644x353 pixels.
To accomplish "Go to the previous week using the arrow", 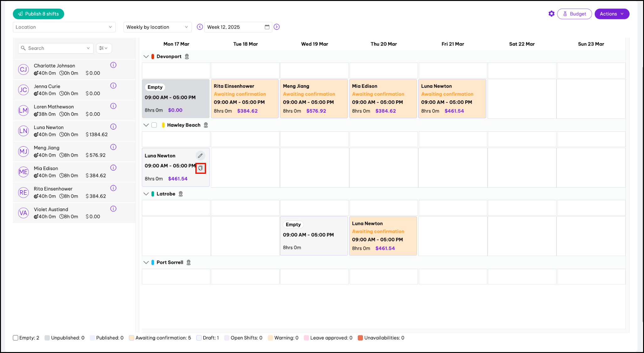I will (x=200, y=27).
